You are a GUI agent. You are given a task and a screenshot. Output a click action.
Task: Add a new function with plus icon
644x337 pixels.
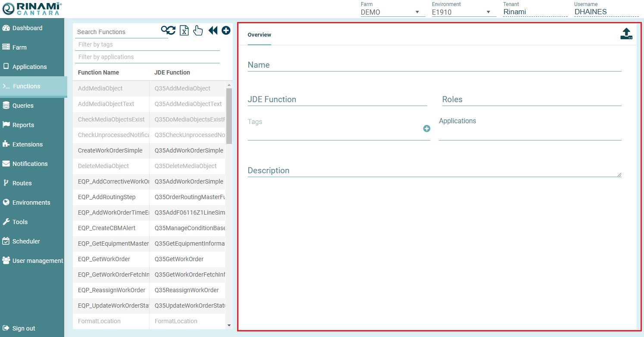pos(226,30)
